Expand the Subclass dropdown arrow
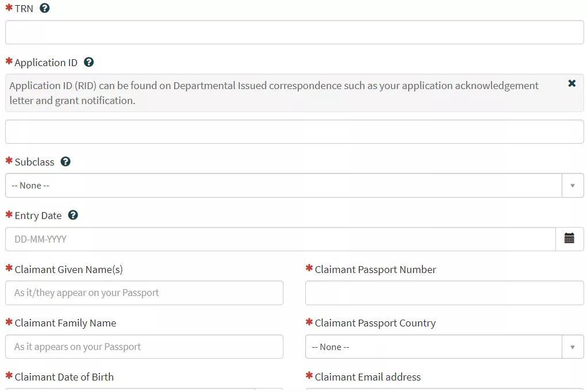The image size is (587, 392). tap(572, 186)
